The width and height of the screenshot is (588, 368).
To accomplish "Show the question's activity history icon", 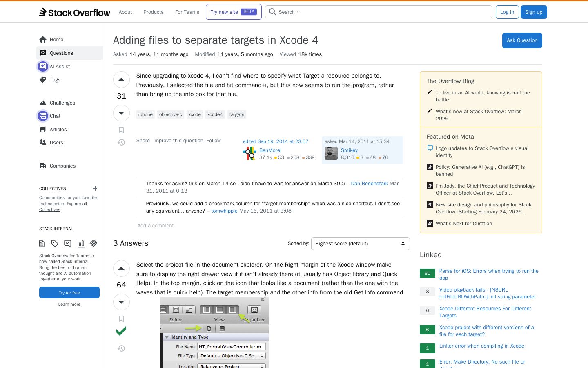I will (121, 143).
